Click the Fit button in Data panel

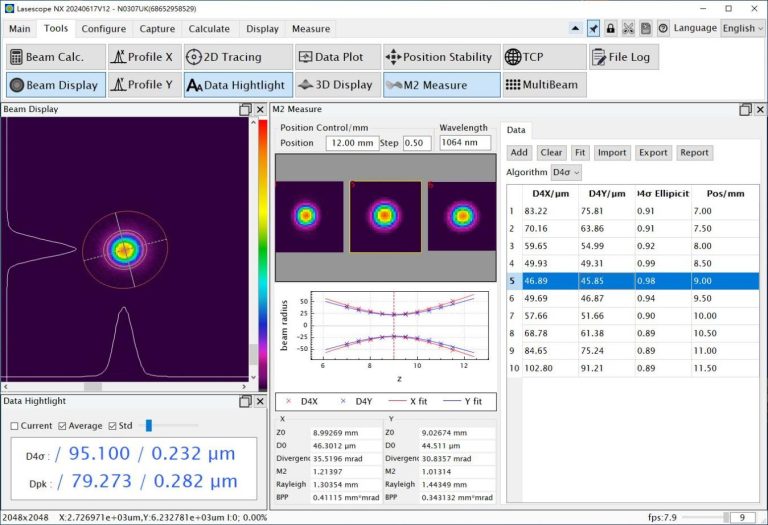[x=580, y=153]
